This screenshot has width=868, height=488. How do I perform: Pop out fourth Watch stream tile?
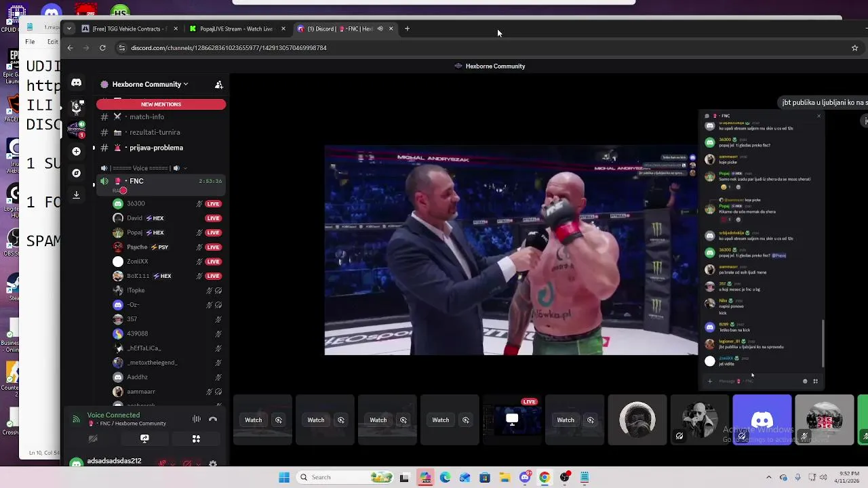click(466, 420)
